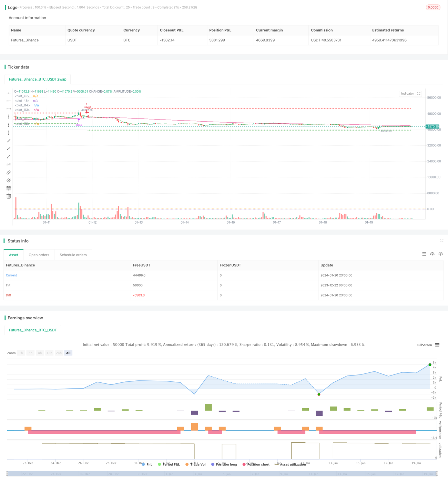The image size is (448, 484).
Task: Open the list menu icon in Status info
Action: tap(424, 254)
